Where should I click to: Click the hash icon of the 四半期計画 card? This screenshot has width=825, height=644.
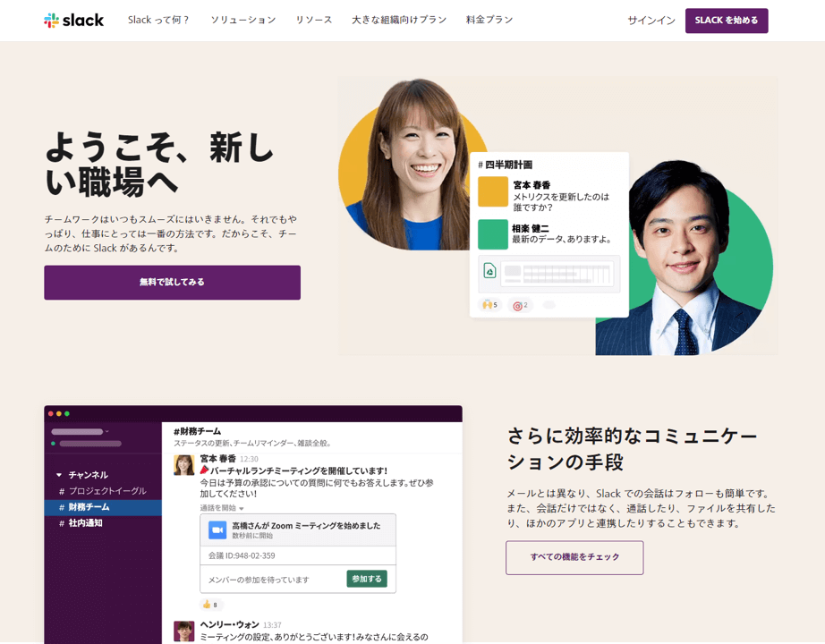click(481, 165)
